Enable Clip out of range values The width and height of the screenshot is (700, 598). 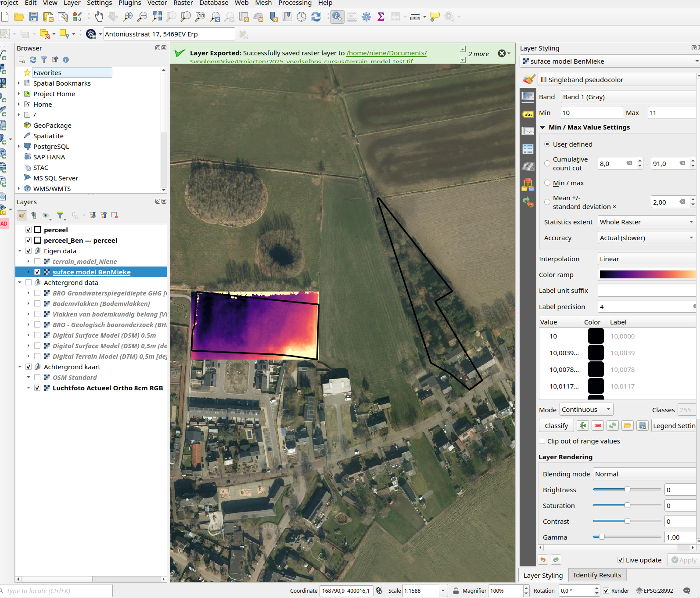pos(542,441)
